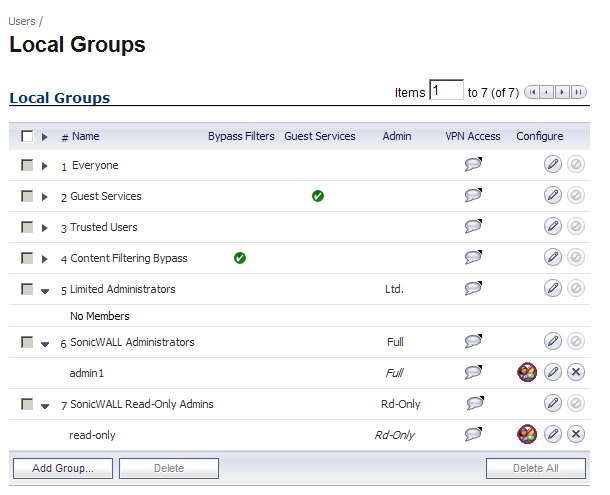The image size is (610, 495).
Task: Open the Users breadcrumb link
Action: pyautogui.click(x=22, y=21)
